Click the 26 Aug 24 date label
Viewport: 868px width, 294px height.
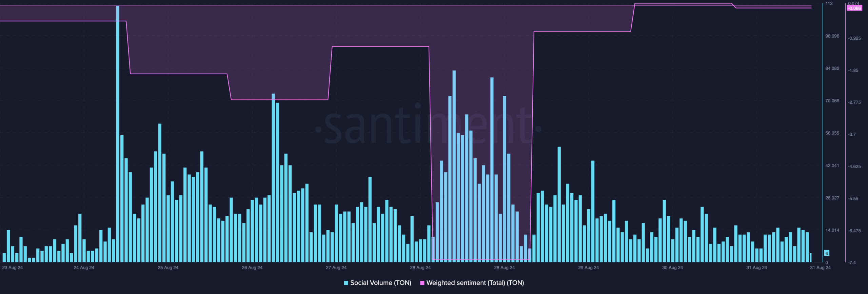coord(252,268)
